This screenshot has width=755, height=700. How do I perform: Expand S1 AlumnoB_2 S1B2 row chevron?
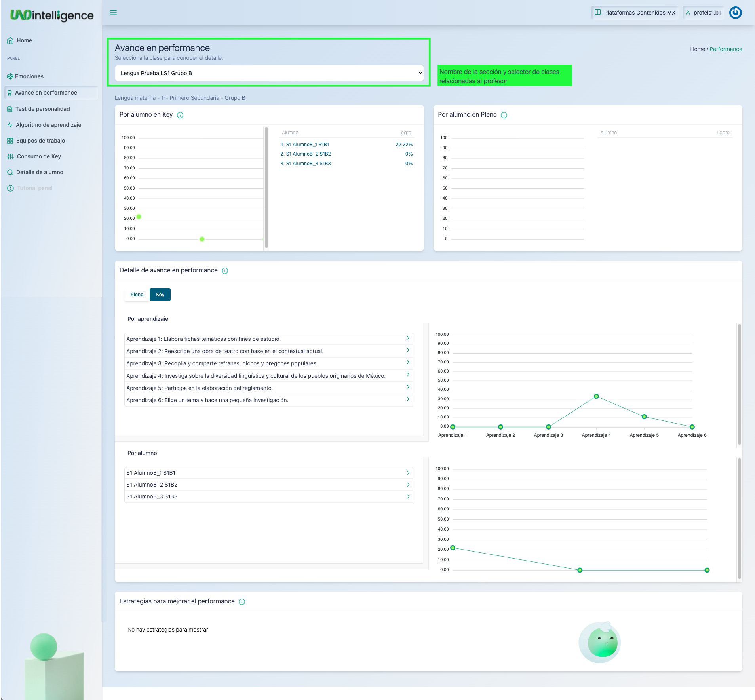408,485
